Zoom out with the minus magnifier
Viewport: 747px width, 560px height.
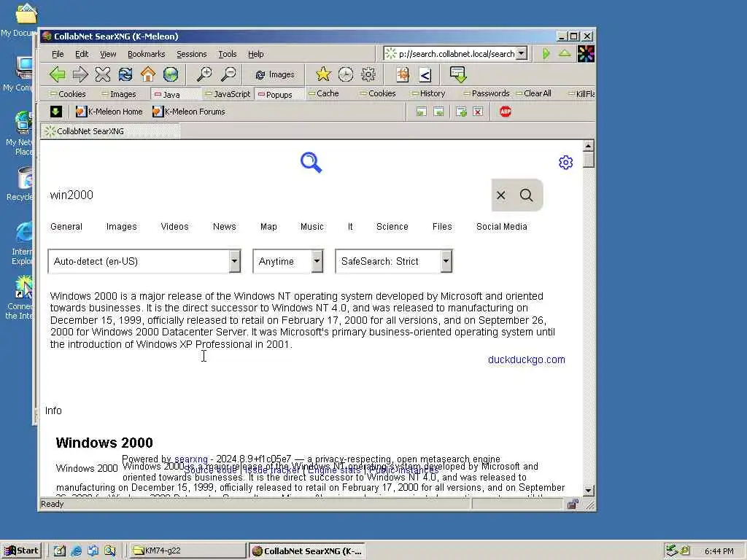[228, 74]
